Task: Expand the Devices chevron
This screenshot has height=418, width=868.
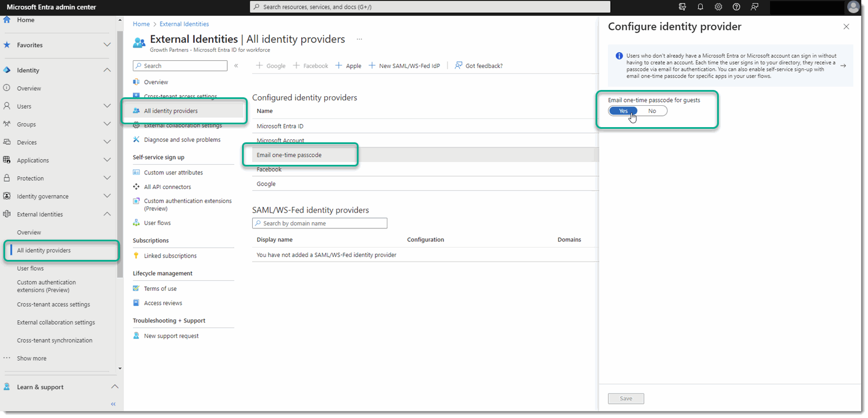Action: (107, 142)
